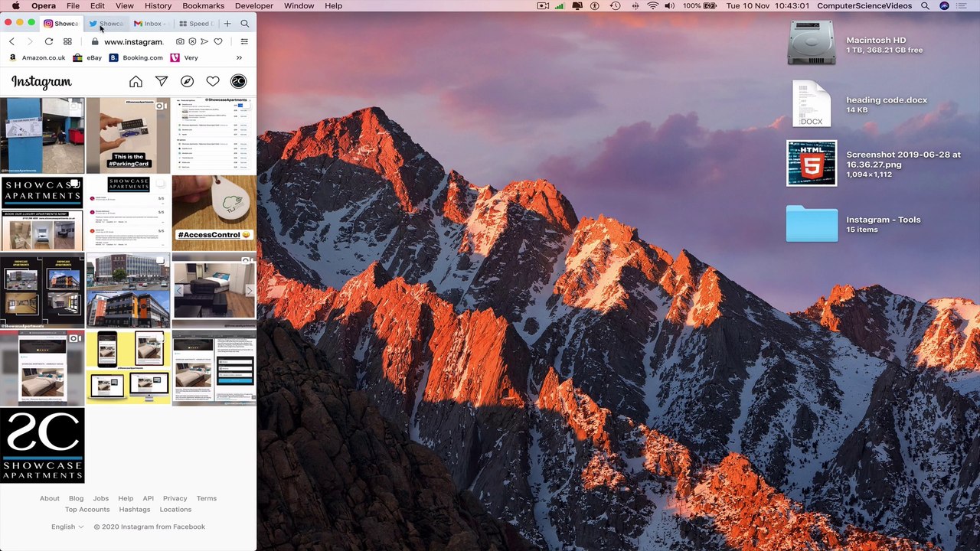
Task: Select heading code.docx file on desktop
Action: 812,104
